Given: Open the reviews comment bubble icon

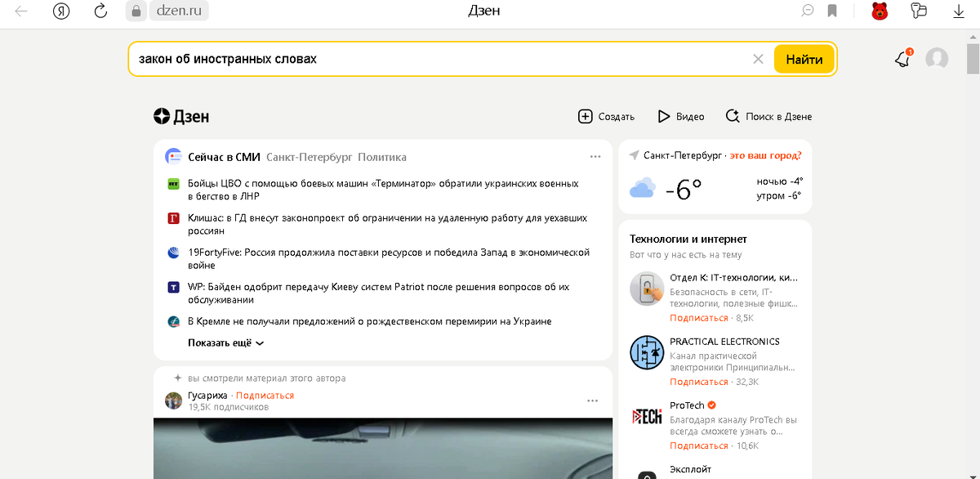Looking at the screenshot, I should (808, 11).
